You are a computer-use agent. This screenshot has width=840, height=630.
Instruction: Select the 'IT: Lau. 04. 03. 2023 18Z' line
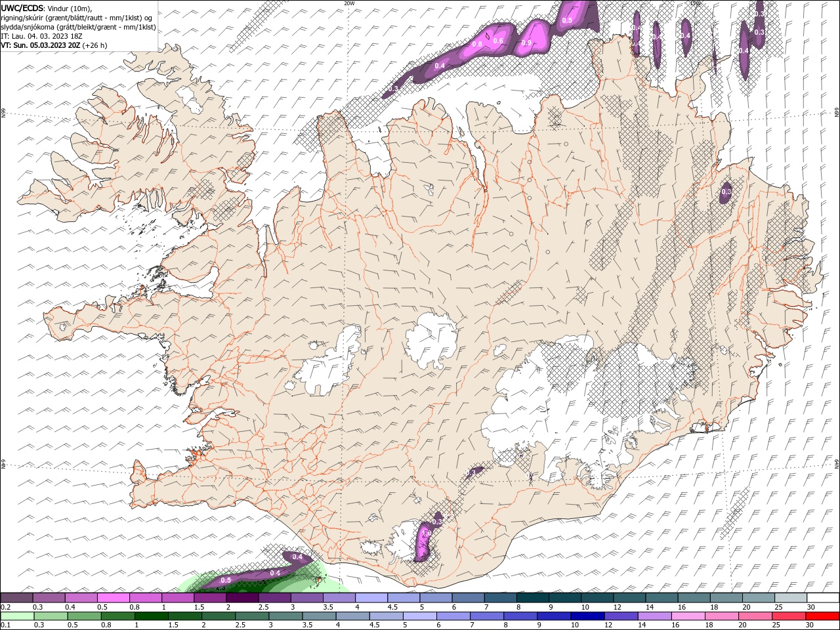[41, 36]
